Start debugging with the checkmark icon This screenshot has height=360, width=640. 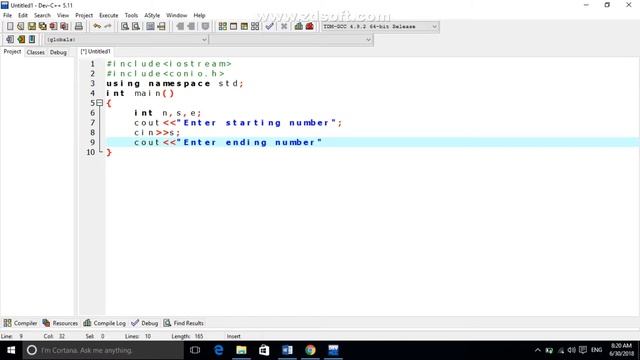[x=269, y=27]
